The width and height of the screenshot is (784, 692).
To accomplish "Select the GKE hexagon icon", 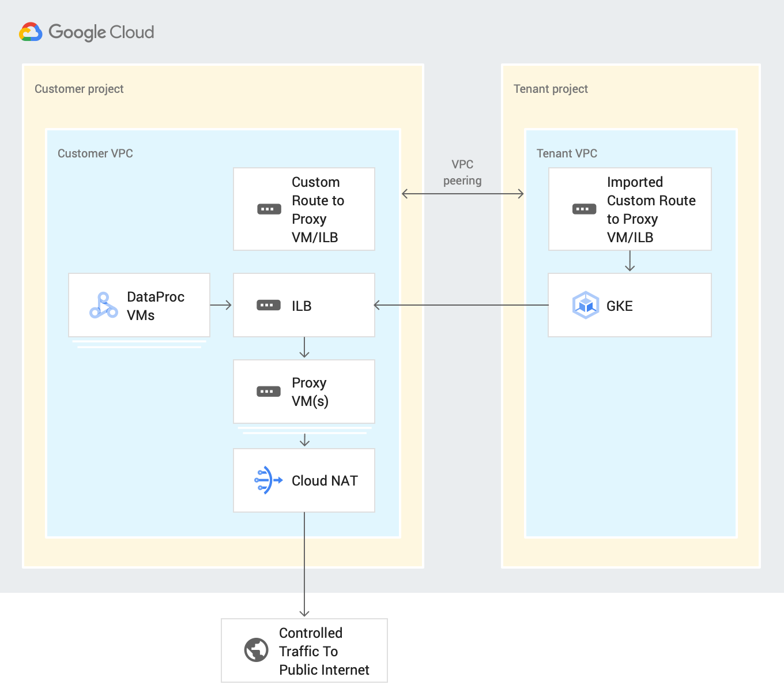I will pyautogui.click(x=585, y=305).
